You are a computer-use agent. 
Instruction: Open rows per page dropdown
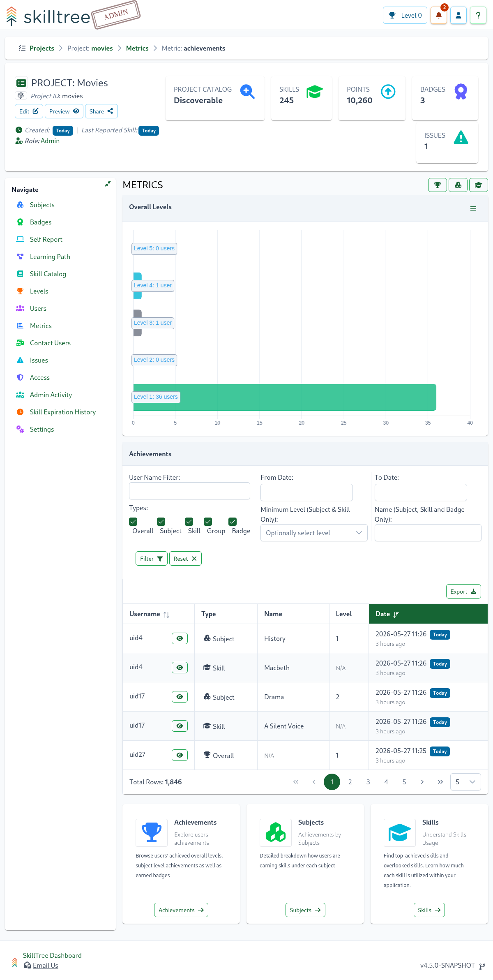tap(465, 782)
